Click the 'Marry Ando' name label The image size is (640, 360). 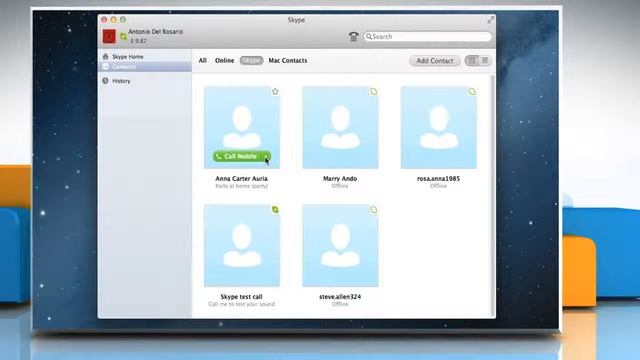[x=340, y=178]
